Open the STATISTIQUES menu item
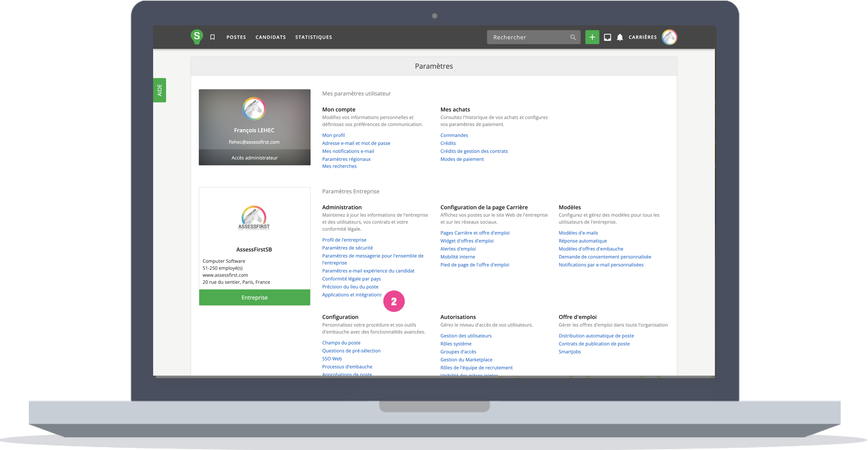 [313, 37]
